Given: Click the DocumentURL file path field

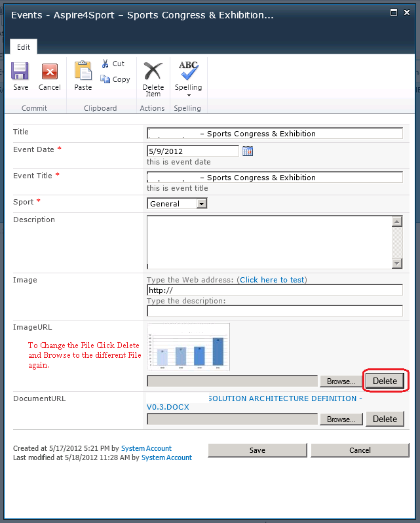Looking at the screenshot, I should tap(233, 419).
